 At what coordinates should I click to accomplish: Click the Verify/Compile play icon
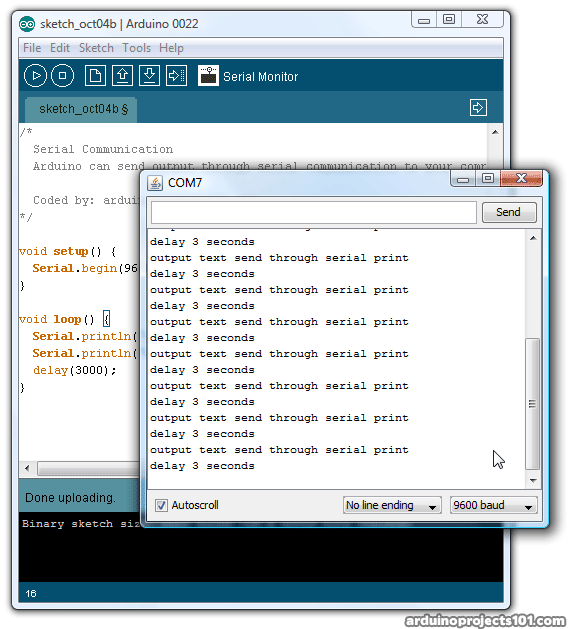coord(35,75)
